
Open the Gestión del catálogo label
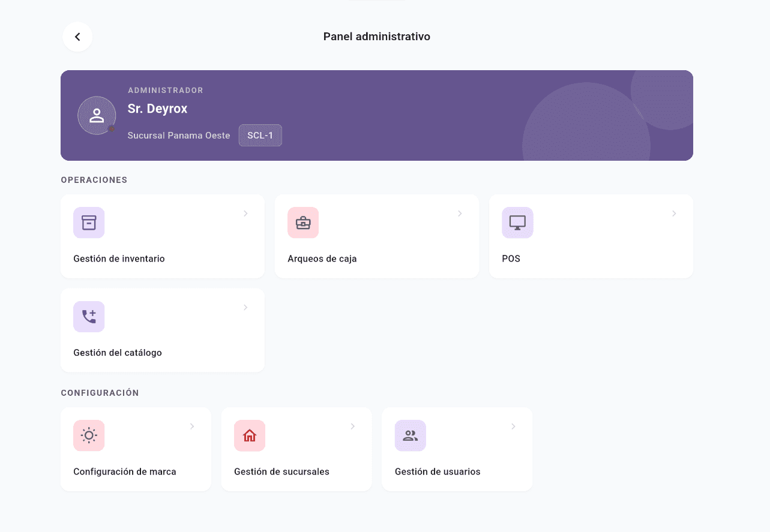pyautogui.click(x=118, y=353)
